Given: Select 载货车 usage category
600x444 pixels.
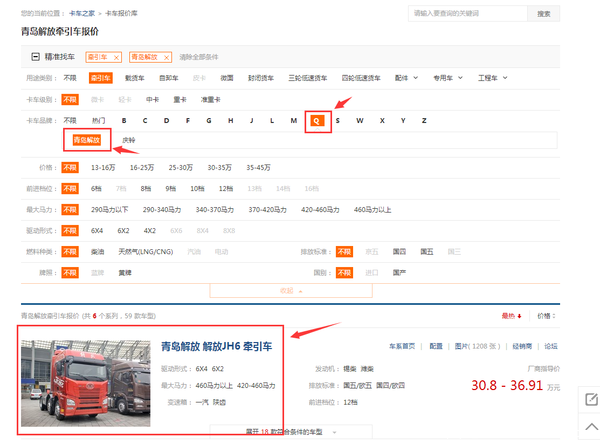Looking at the screenshot, I should click(135, 78).
